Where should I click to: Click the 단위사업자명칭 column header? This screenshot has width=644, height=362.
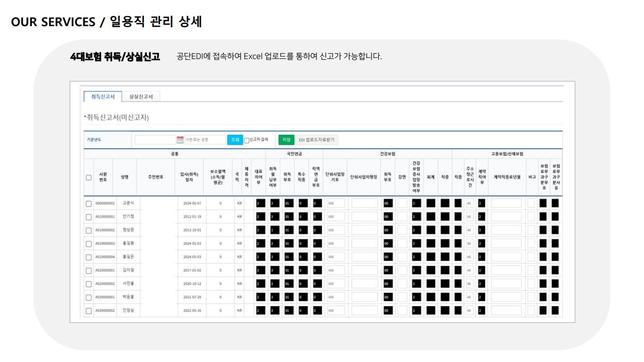(x=364, y=177)
